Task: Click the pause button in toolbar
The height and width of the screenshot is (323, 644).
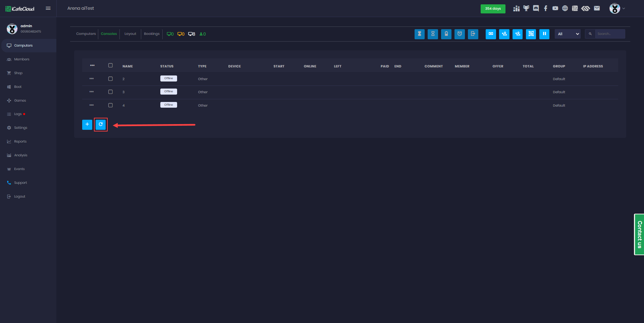Action: (544, 34)
